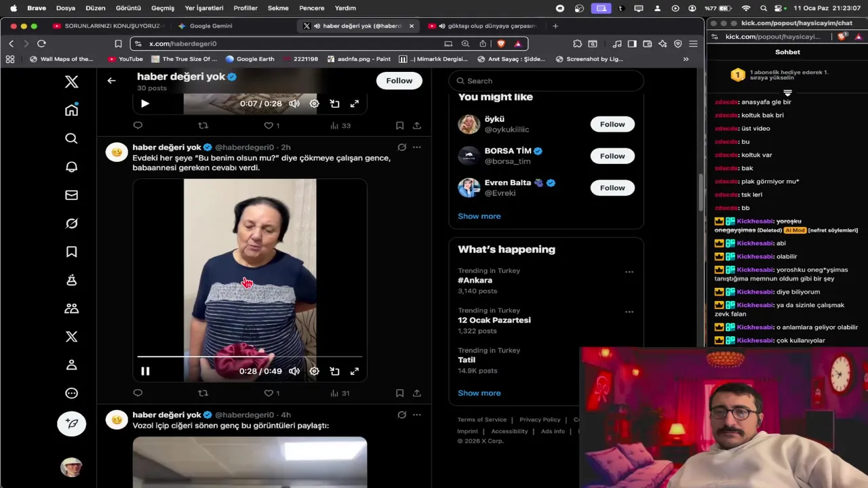The width and height of the screenshot is (868, 488).
Task: Open a new browser tab
Action: (x=555, y=26)
